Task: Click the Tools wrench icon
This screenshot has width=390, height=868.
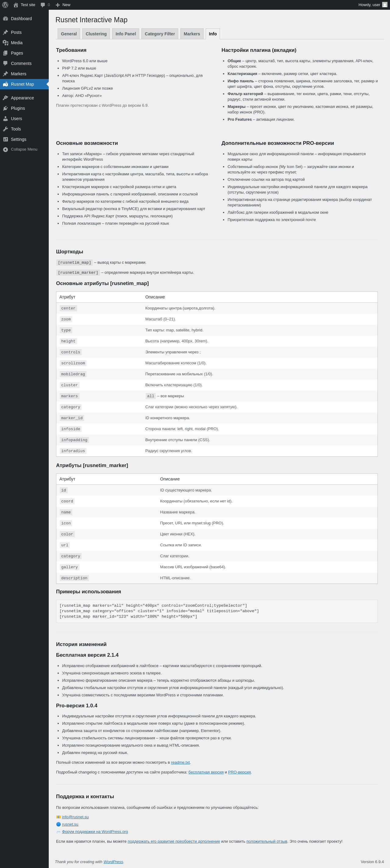Action: coord(5,129)
